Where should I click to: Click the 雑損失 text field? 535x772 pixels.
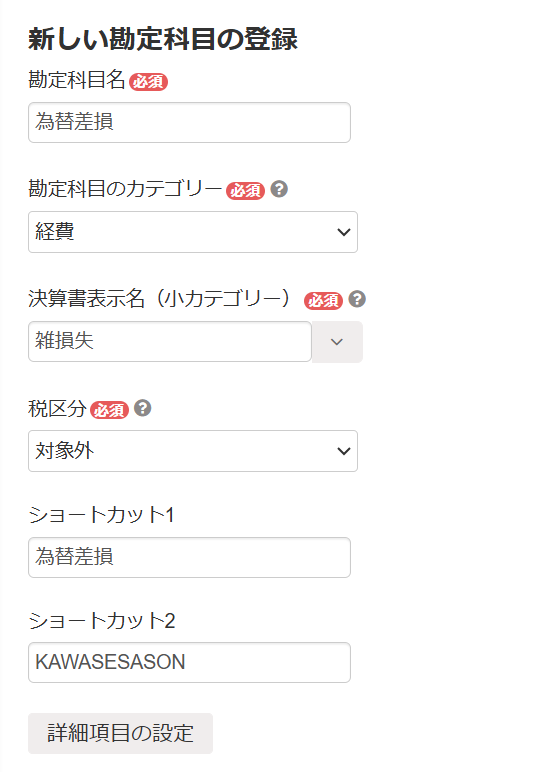click(170, 342)
